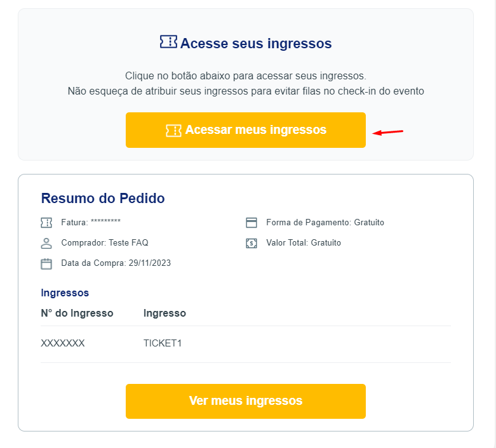
Task: Click the Fatura ticket icon
Action: point(46,223)
